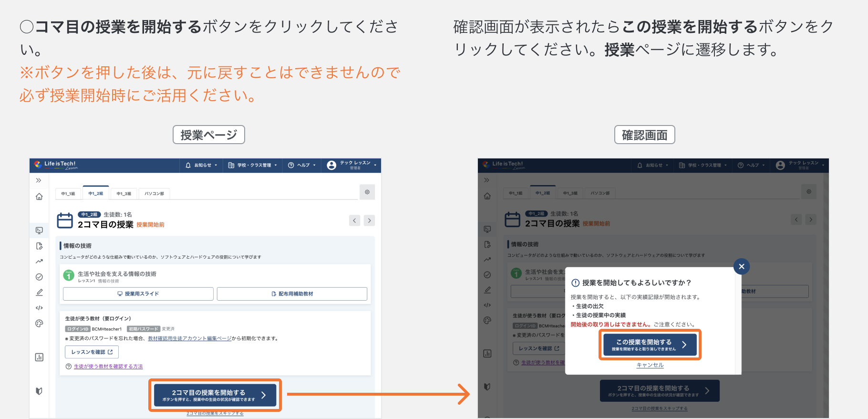Click BCMHteacher1 login ID in 授業ページ screenshot
868x419 pixels.
[107, 329]
